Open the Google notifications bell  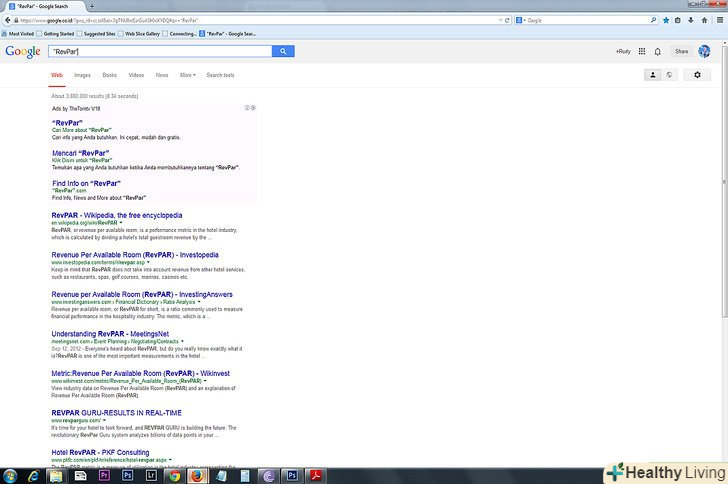pos(657,52)
